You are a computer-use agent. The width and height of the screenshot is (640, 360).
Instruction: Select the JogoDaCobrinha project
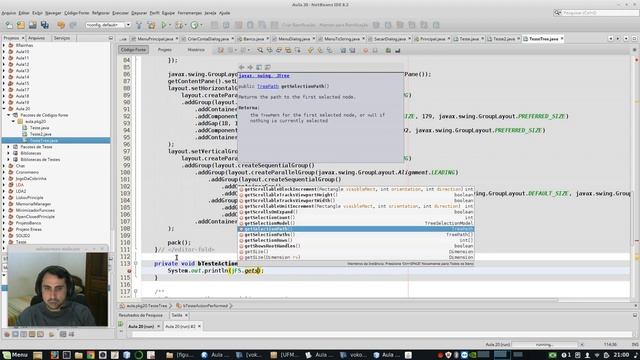(31, 178)
